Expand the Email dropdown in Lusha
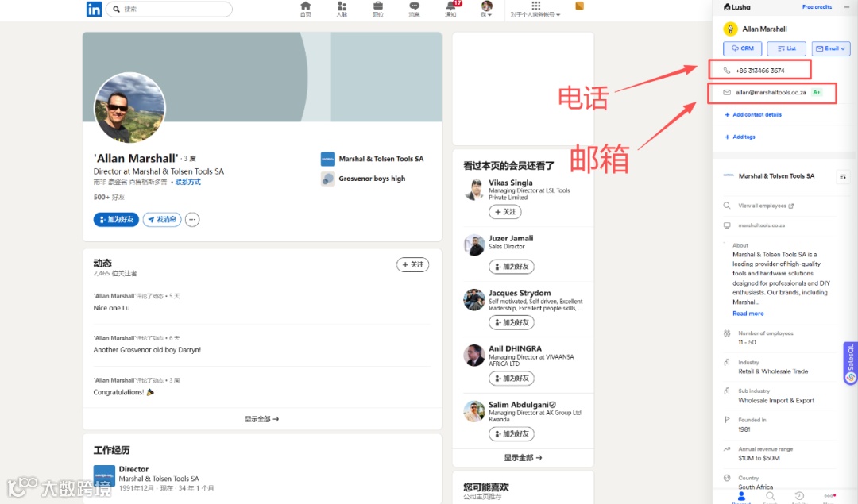 click(831, 48)
